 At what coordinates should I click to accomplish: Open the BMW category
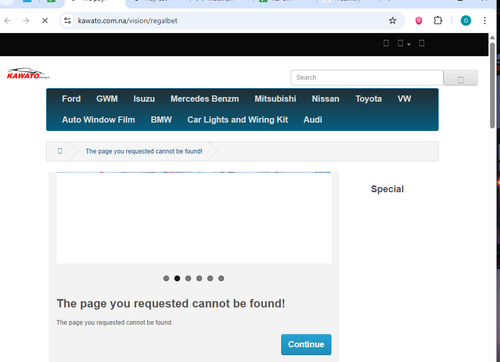coord(161,120)
